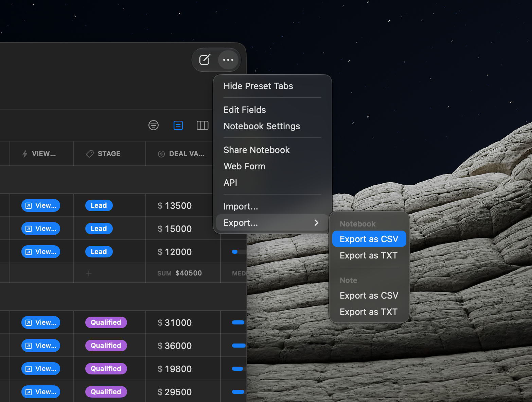Choose Share Notebook menu entry

pos(272,150)
